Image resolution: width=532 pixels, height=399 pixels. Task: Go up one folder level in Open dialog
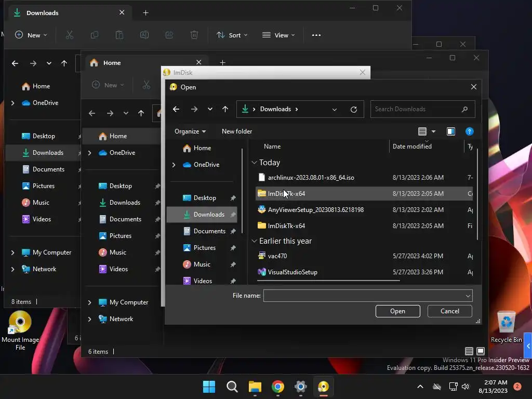[225, 109]
